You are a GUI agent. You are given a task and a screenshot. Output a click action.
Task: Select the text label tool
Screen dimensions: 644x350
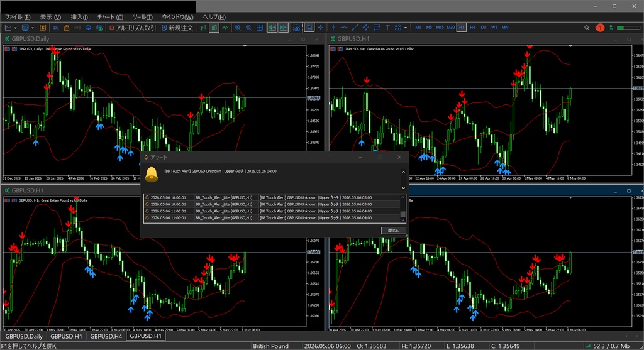point(387,28)
